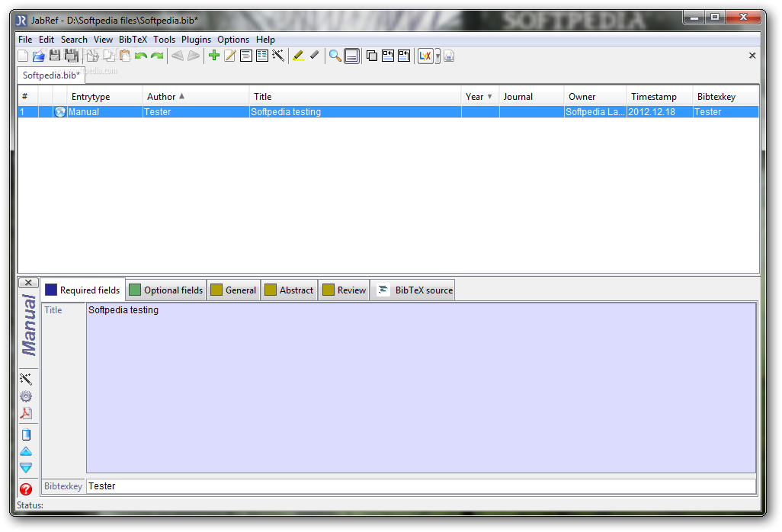Image resolution: width=782 pixels, height=532 pixels.
Task: Close the toolbar with X at right
Action: 752,56
